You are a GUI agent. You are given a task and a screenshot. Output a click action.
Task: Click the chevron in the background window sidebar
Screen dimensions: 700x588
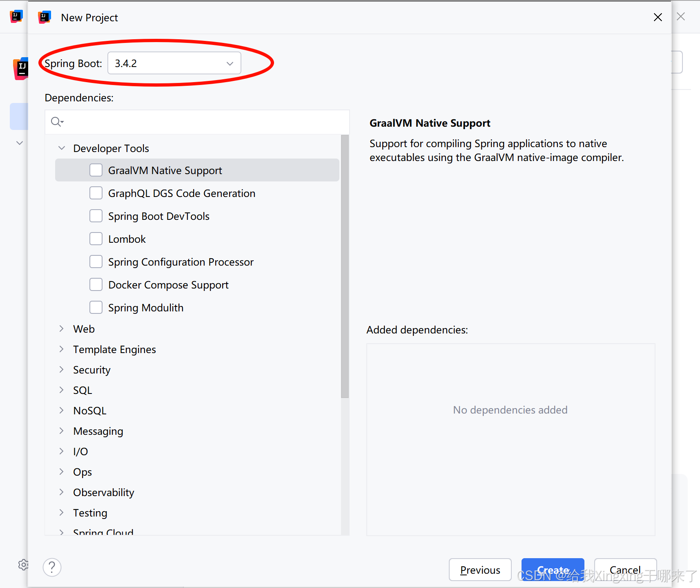[x=19, y=143]
